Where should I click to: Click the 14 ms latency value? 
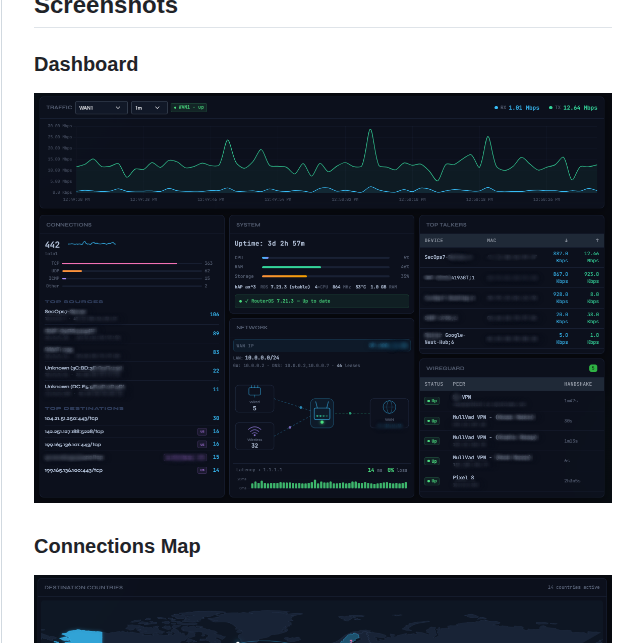pos(375,470)
